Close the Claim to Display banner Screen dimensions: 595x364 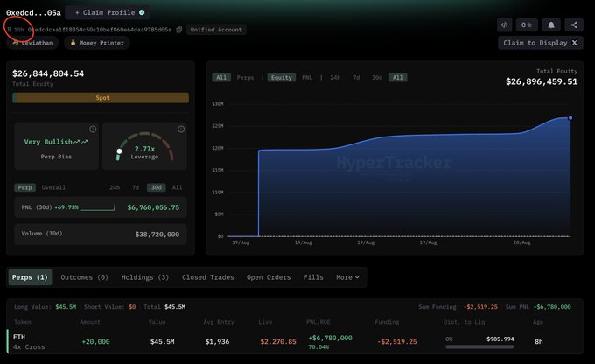click(575, 43)
